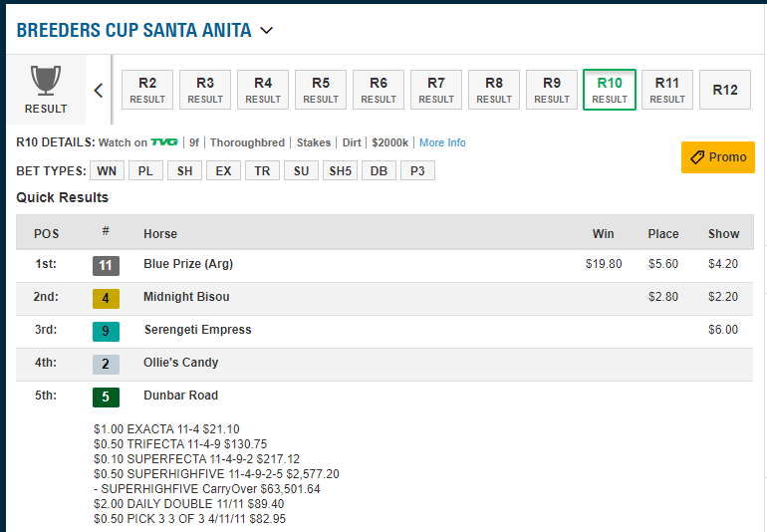
Task: Open R4 result tab
Action: click(x=263, y=90)
